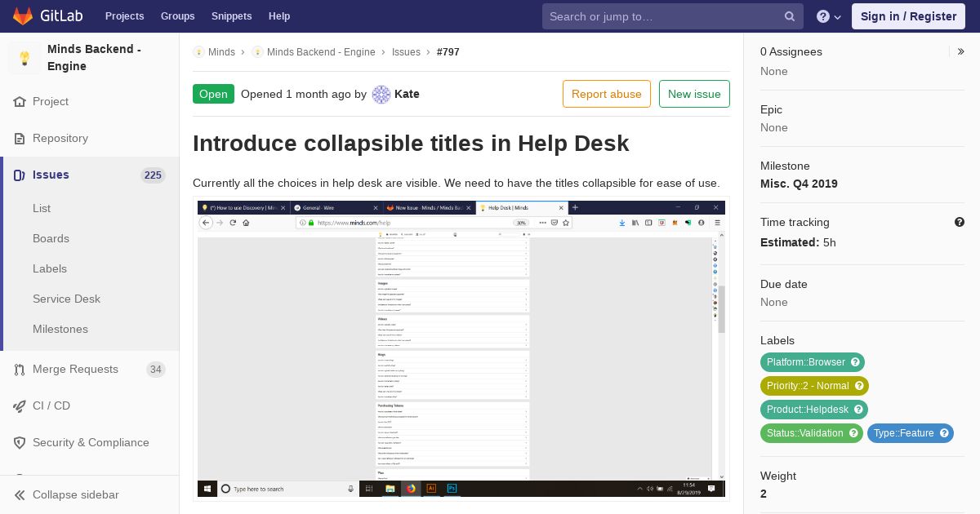Open the Groups menu
The image size is (980, 514).
click(x=177, y=16)
